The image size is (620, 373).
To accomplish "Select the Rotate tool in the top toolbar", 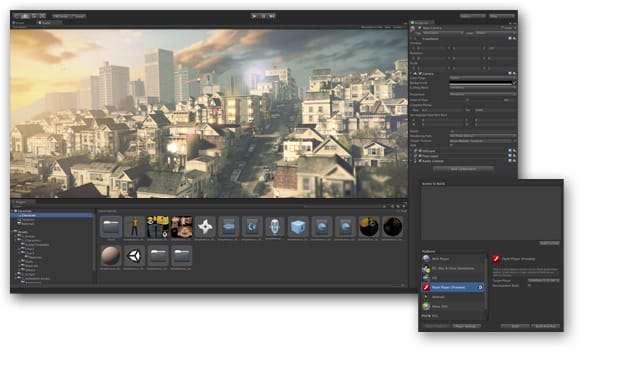I will coord(34,16).
